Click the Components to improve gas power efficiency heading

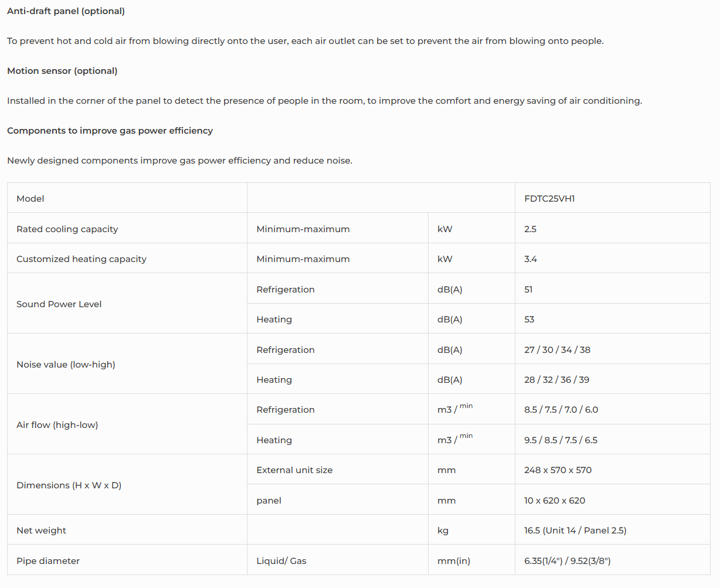[x=110, y=131]
